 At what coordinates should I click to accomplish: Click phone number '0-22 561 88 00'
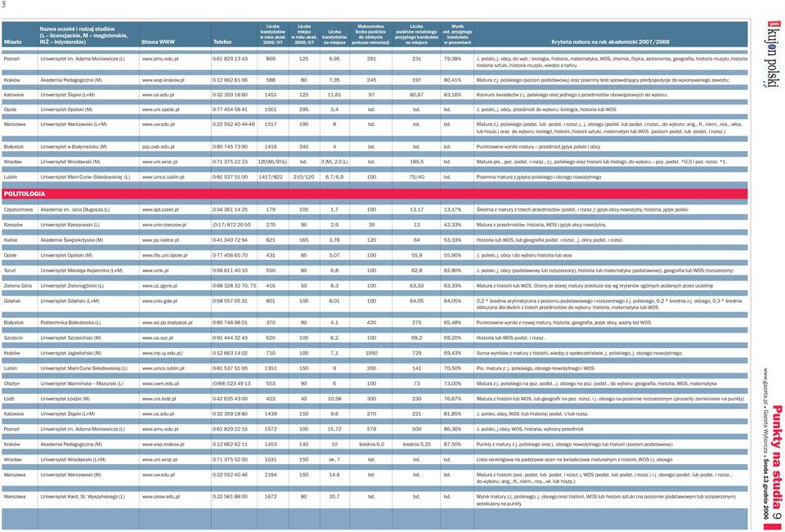231,497
